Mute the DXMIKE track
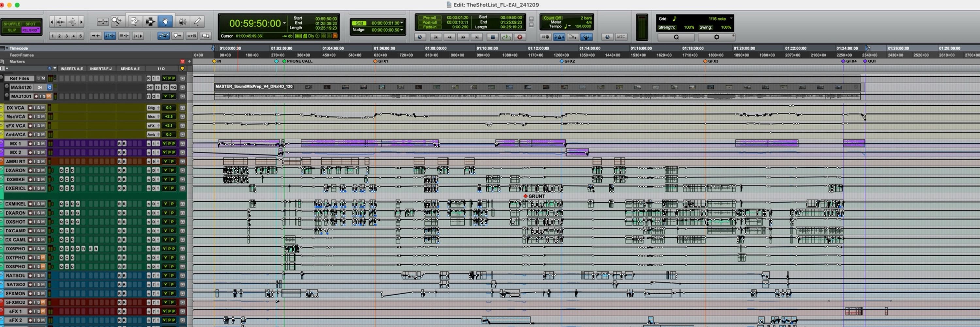980x327 pixels. tap(43, 179)
